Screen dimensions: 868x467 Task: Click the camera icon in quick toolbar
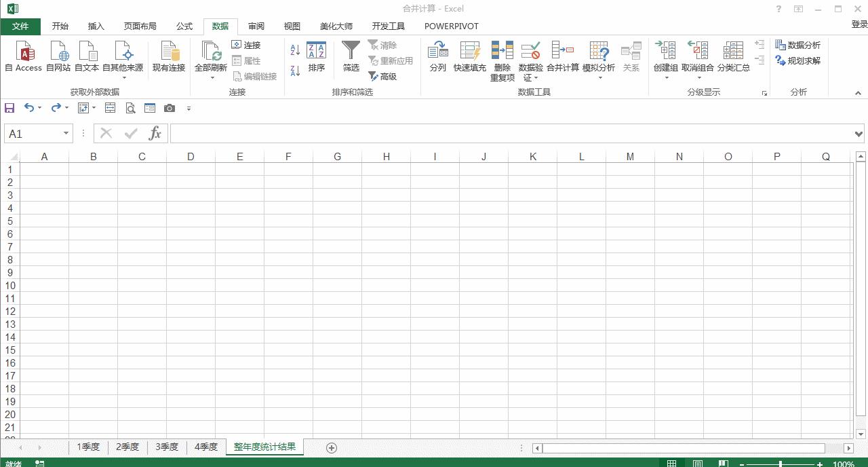point(170,108)
